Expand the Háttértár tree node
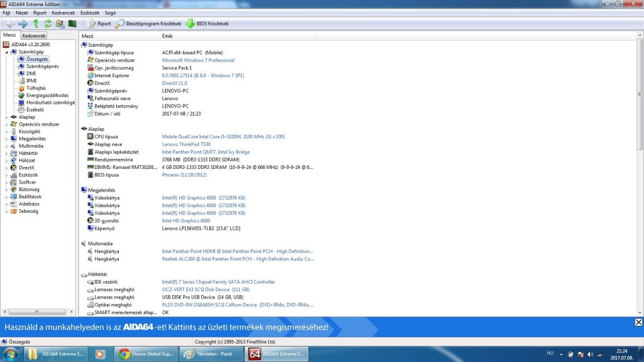This screenshot has width=644, height=362. click(x=7, y=153)
